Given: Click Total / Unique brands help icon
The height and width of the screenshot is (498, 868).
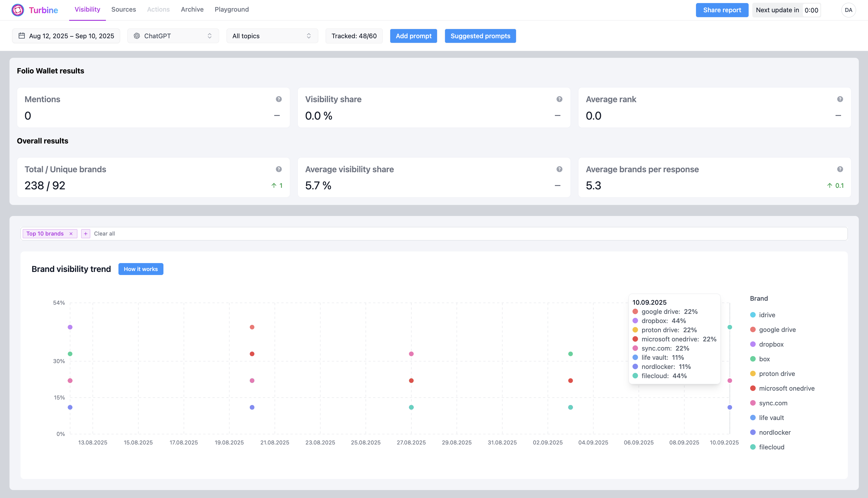Looking at the screenshot, I should pyautogui.click(x=279, y=169).
